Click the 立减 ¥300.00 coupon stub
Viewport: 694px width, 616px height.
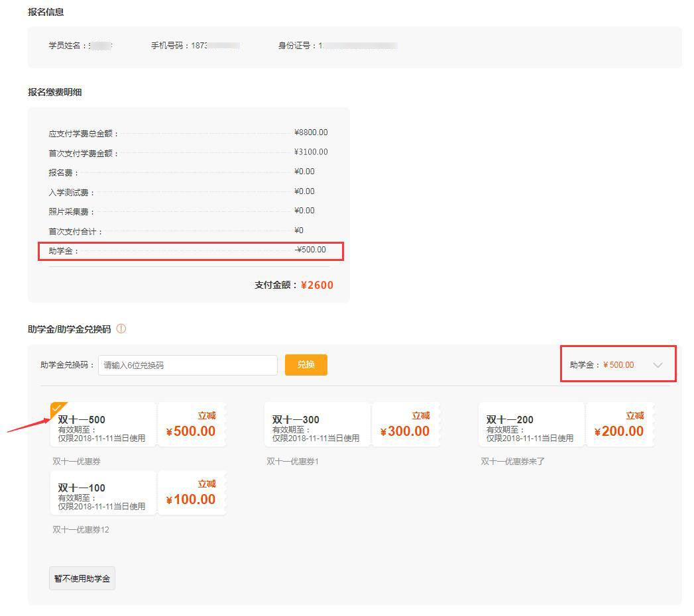(x=408, y=425)
